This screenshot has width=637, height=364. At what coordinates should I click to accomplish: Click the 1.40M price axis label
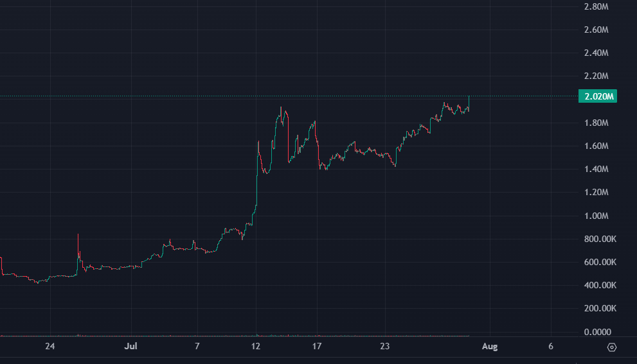click(x=596, y=169)
